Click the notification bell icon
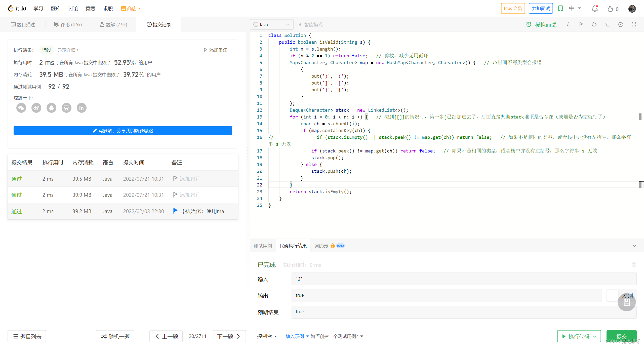 (x=595, y=9)
